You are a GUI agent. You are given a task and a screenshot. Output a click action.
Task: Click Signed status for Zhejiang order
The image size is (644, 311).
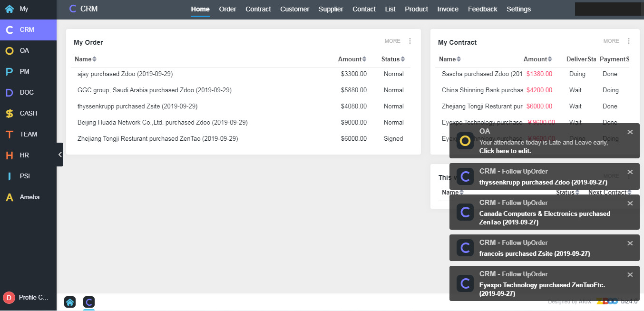click(x=393, y=139)
